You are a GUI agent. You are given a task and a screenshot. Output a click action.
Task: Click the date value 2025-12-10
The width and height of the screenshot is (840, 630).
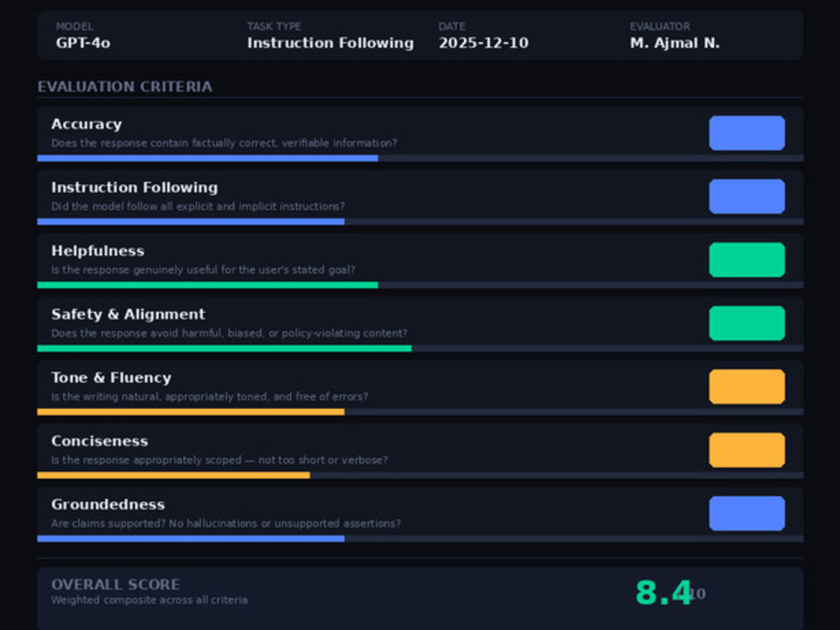coord(483,43)
